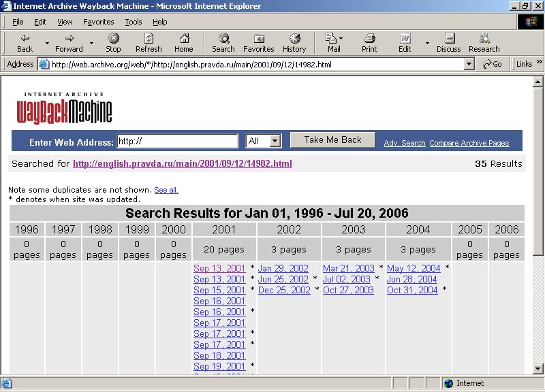Open the Oct 27, 2003 archived snapshot
The width and height of the screenshot is (545, 392).
coord(348,291)
